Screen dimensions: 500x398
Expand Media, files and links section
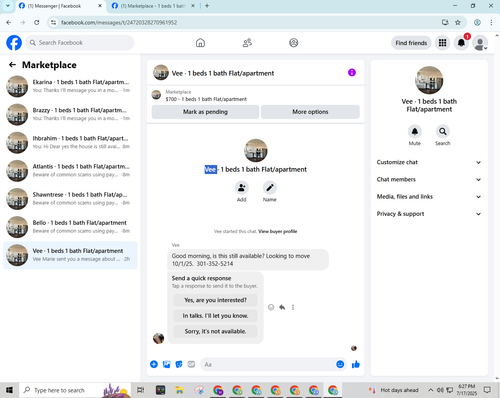pos(429,197)
